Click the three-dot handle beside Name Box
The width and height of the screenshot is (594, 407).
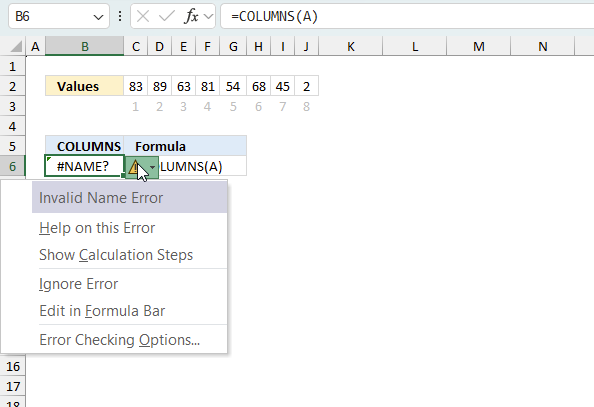(120, 16)
